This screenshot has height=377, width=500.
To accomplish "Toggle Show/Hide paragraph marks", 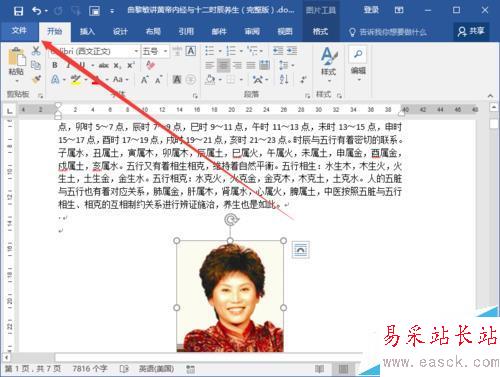I will click(303, 79).
